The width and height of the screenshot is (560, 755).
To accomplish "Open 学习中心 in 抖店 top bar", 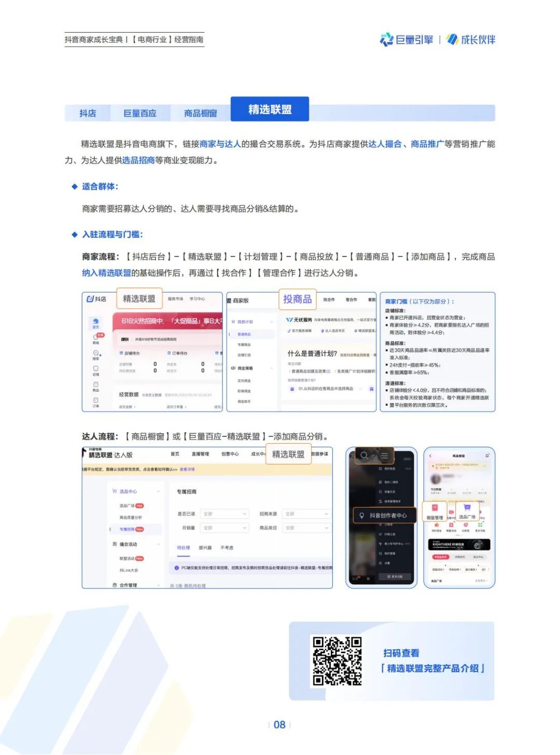I will click(x=197, y=299).
